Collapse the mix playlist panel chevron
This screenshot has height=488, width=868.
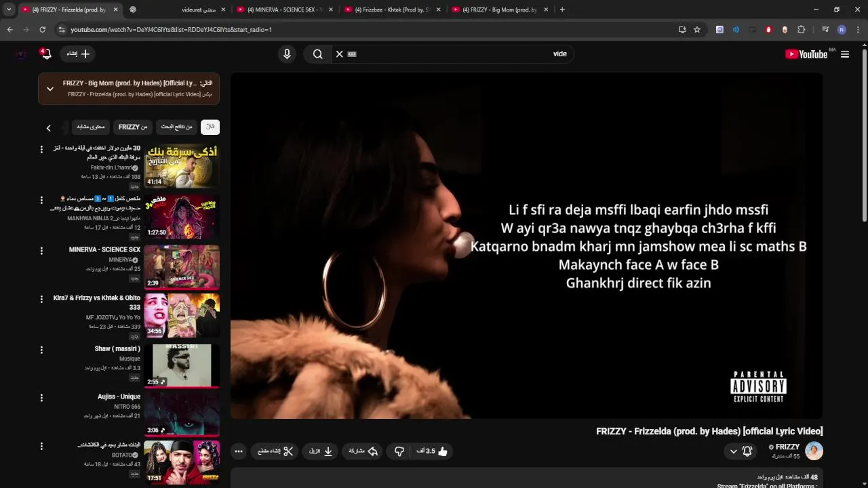tap(50, 89)
